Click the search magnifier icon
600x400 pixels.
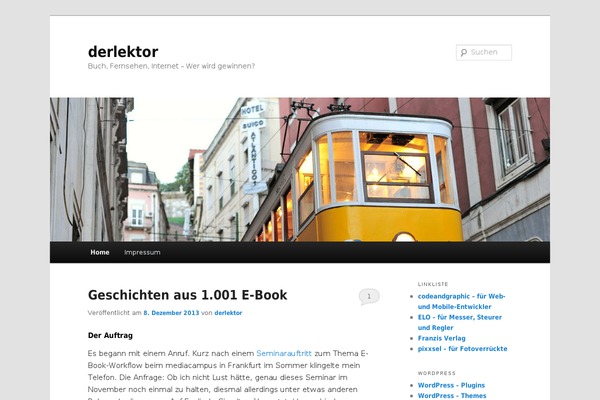click(464, 52)
